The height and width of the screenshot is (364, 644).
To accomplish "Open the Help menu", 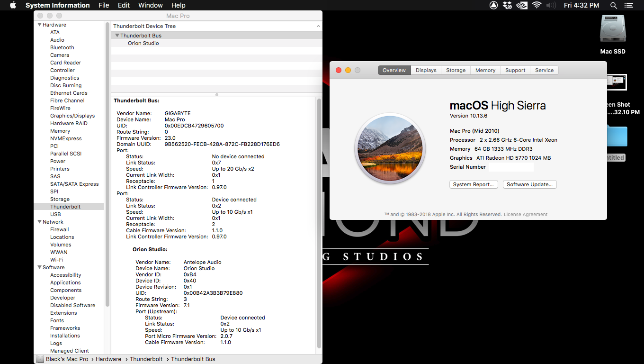I will point(178,5).
